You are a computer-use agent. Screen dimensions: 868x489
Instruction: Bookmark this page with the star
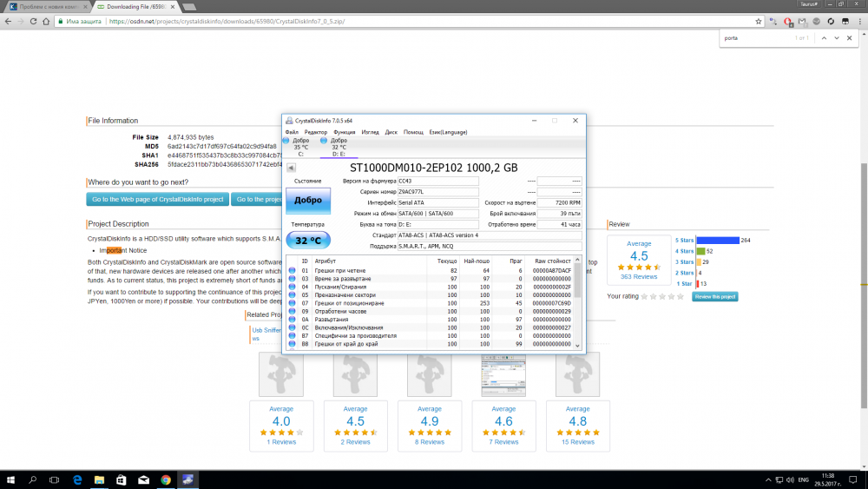(759, 22)
